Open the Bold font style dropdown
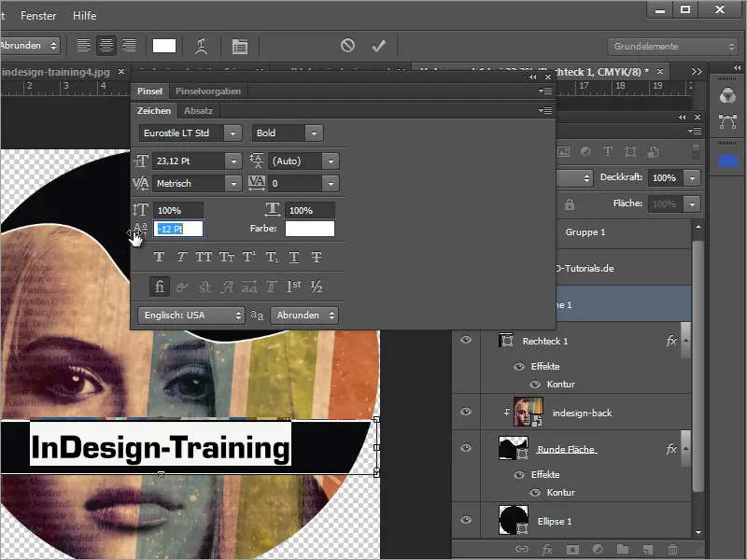This screenshot has height=560, width=747. pyautogui.click(x=288, y=133)
